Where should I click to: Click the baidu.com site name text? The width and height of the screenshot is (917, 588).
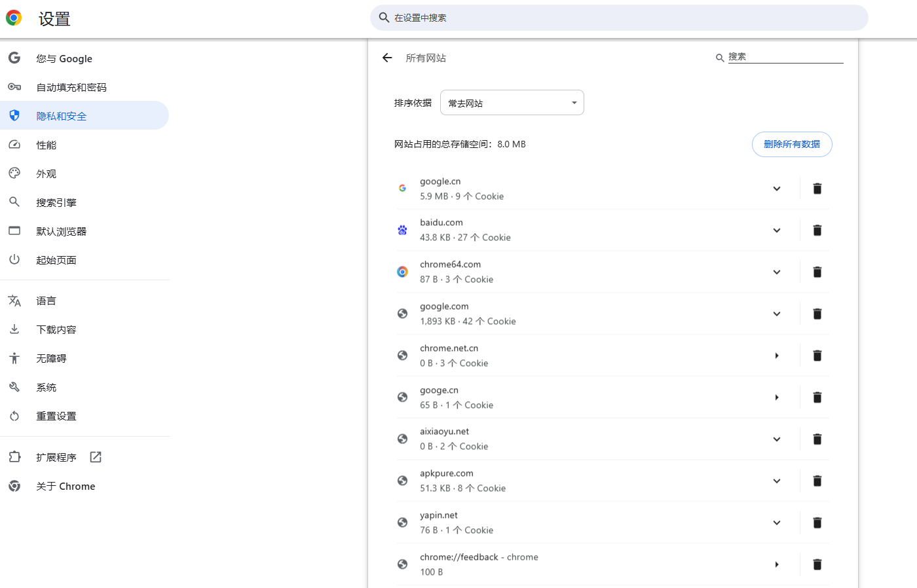click(441, 223)
